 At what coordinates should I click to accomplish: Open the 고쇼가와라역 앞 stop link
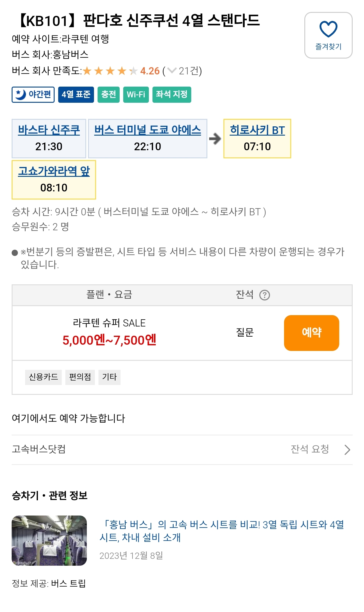(x=54, y=171)
